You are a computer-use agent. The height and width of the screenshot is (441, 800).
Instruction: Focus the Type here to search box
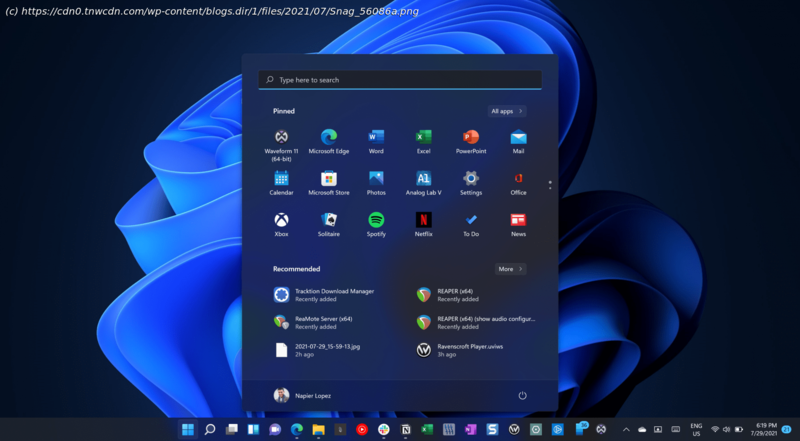[x=400, y=80]
